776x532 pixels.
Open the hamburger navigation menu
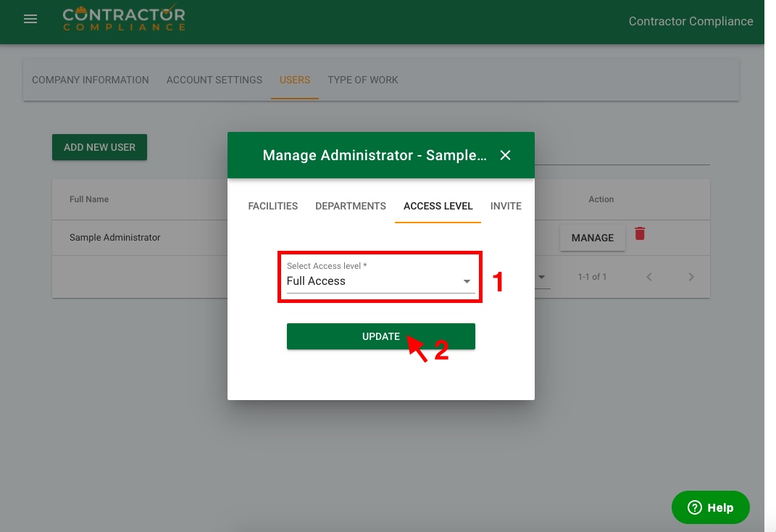30,20
